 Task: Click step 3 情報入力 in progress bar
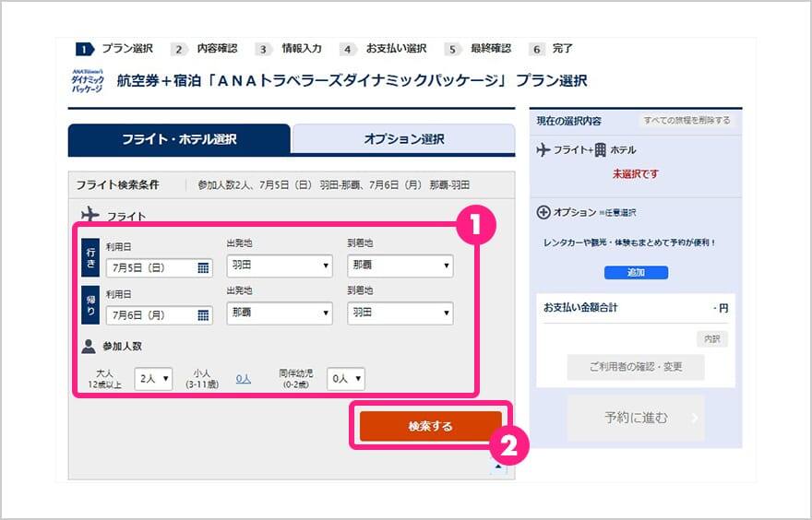pyautogui.click(x=290, y=49)
